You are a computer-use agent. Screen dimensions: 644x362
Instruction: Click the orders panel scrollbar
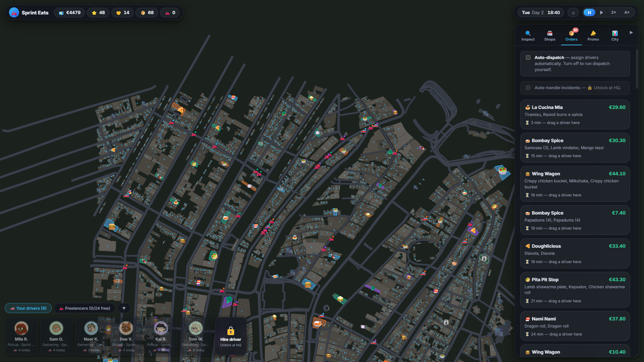pos(637,69)
